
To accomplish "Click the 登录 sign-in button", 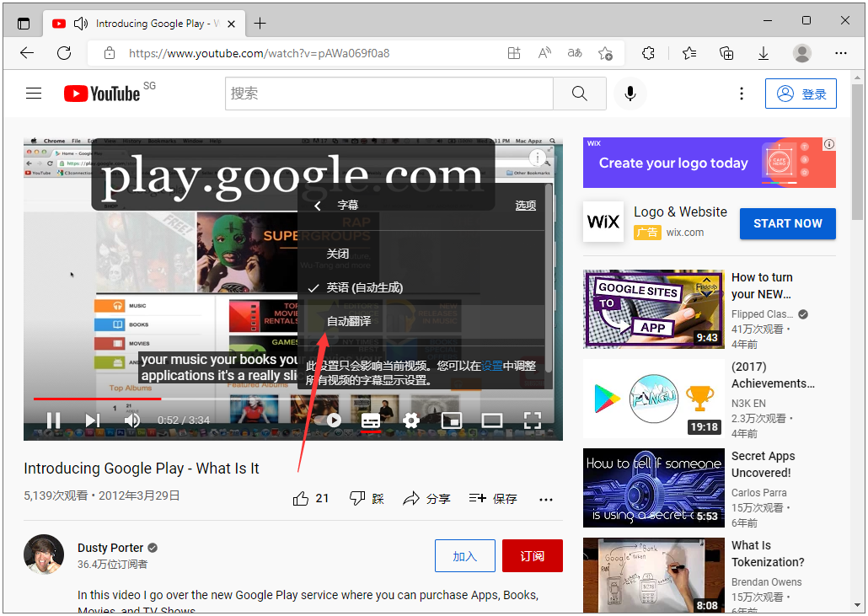I will click(801, 94).
